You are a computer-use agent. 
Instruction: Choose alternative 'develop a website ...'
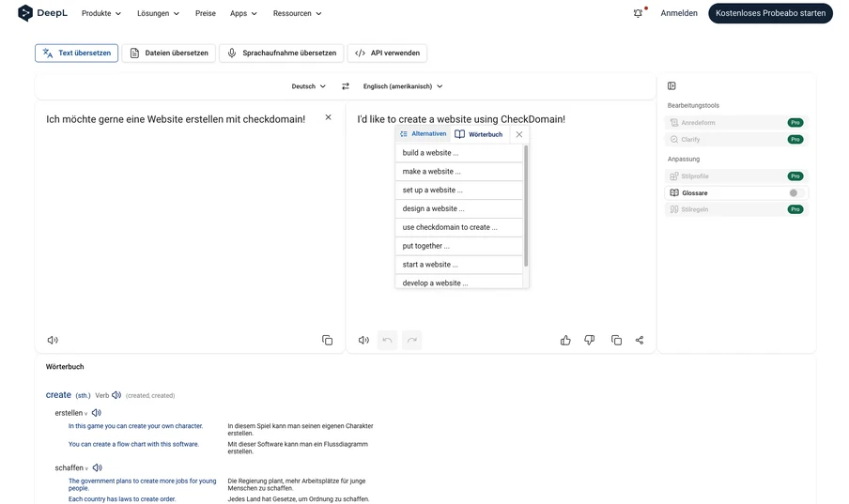(459, 283)
